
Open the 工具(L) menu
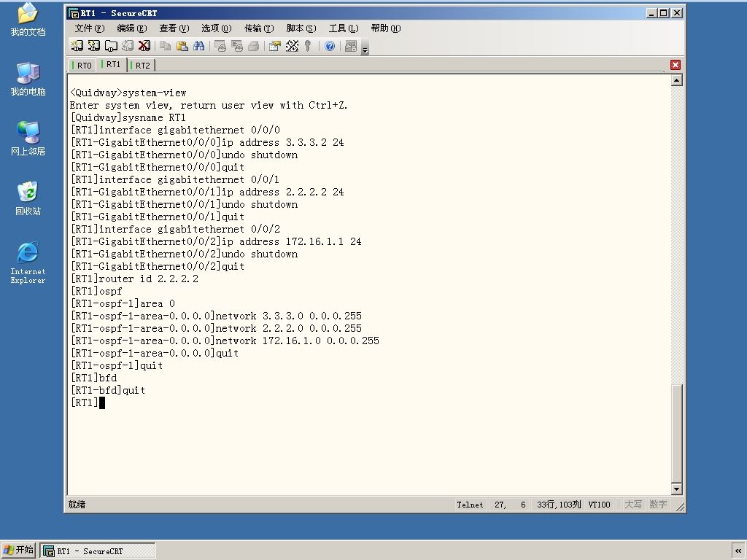(x=344, y=28)
